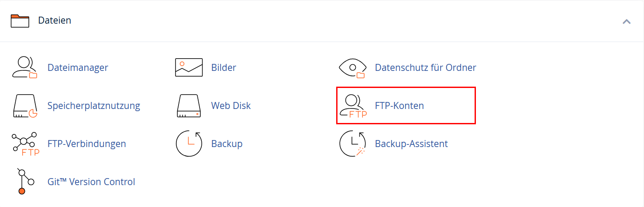Open the Dateimanager text link
This screenshot has width=644, height=207.
pos(78,68)
